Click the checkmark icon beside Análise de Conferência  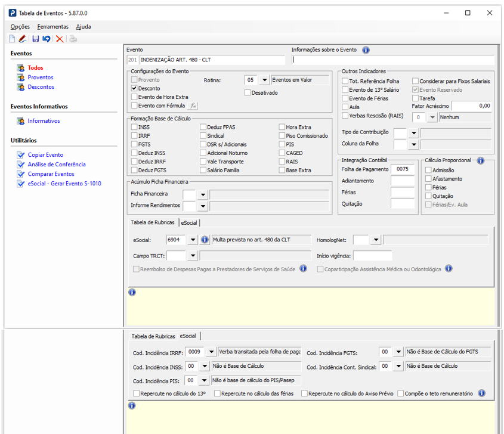pyautogui.click(x=21, y=165)
